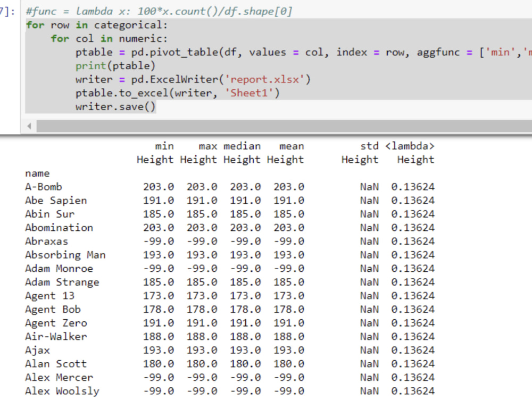
Task: Click the 'mean' column header
Action: coord(292,146)
